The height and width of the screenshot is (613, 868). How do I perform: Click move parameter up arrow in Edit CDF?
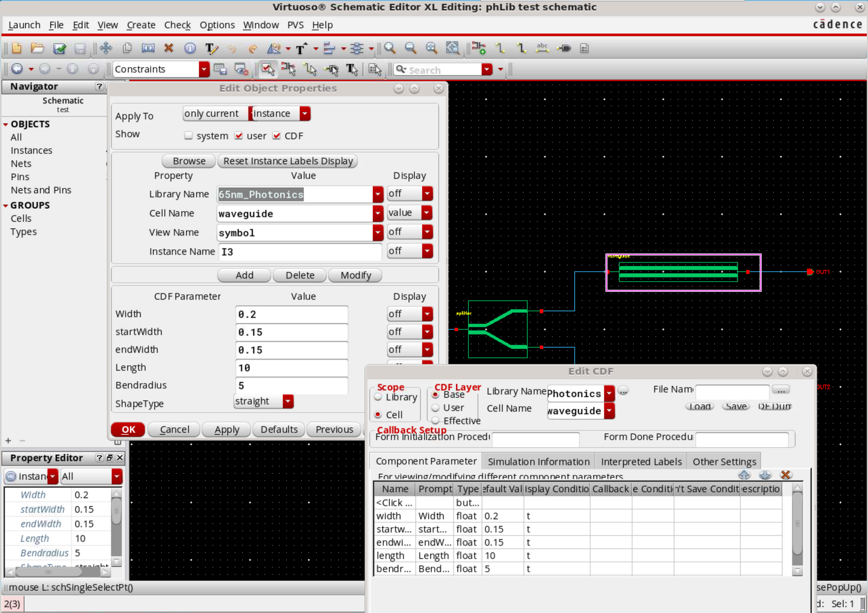click(x=744, y=475)
